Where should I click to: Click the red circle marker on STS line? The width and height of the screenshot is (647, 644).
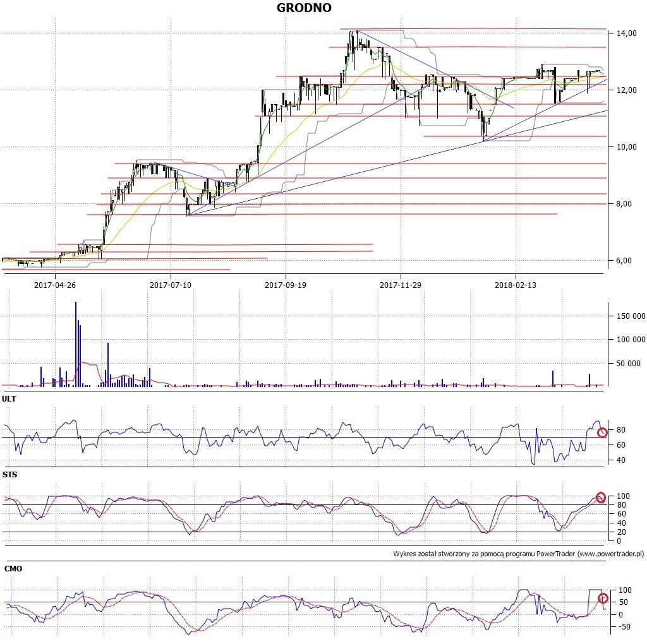600,498
